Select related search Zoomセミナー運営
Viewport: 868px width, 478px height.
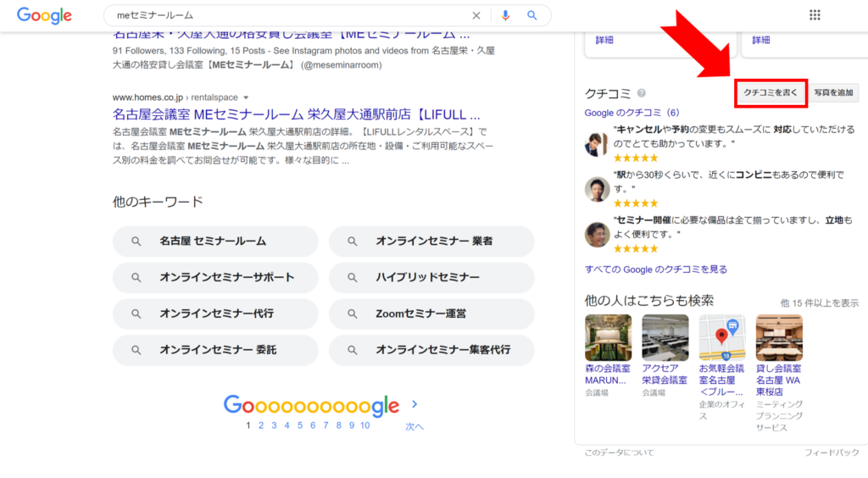tap(431, 314)
